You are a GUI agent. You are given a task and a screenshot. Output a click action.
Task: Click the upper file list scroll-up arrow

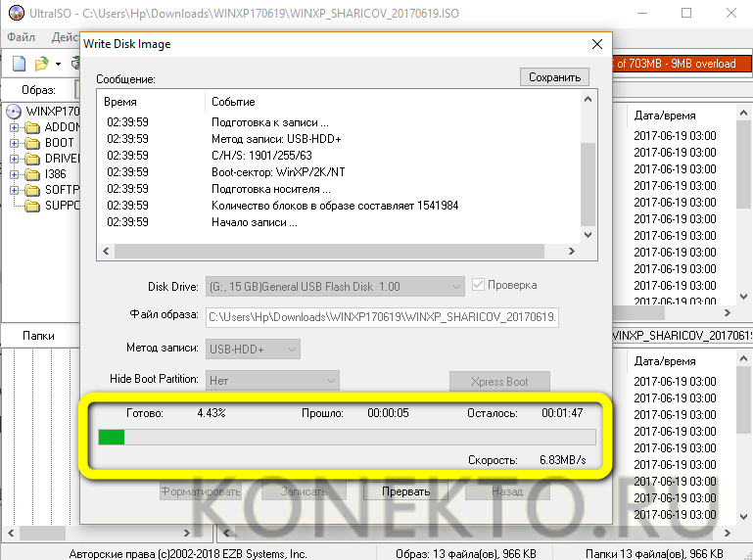pyautogui.click(x=743, y=114)
